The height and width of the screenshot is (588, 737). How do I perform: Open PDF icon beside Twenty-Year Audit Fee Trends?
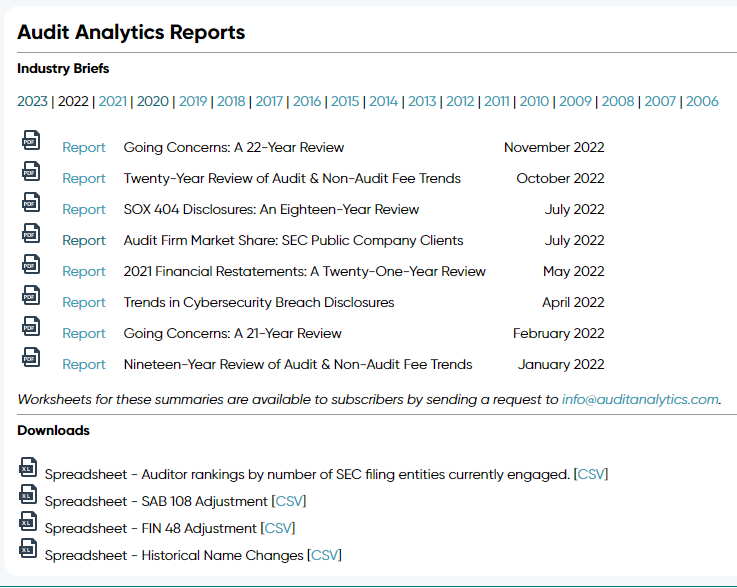(31, 172)
